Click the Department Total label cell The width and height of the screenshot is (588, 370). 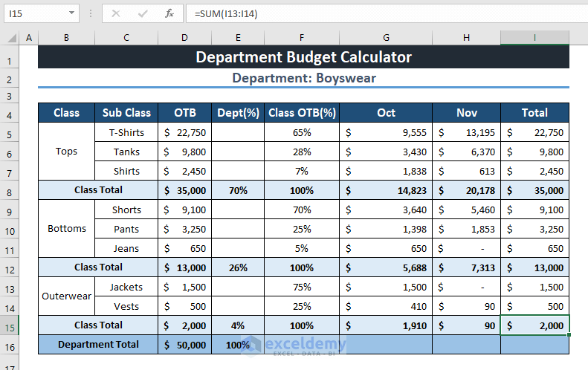(97, 345)
